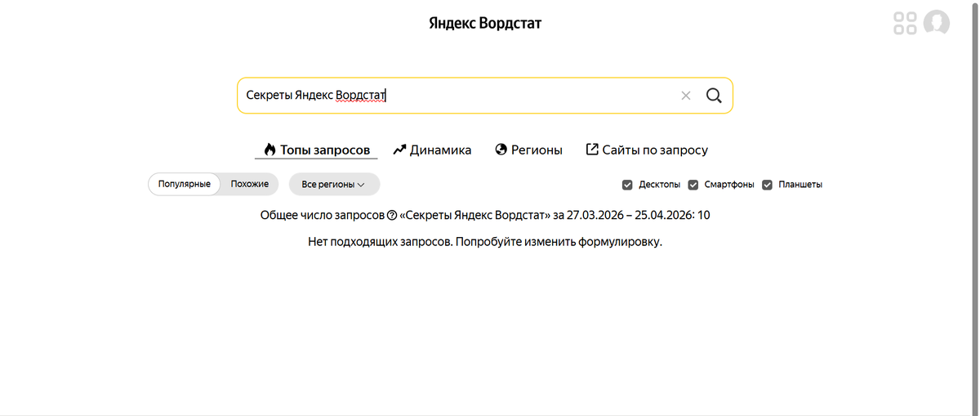
Task: Switch to the Динамика tab
Action: 432,150
